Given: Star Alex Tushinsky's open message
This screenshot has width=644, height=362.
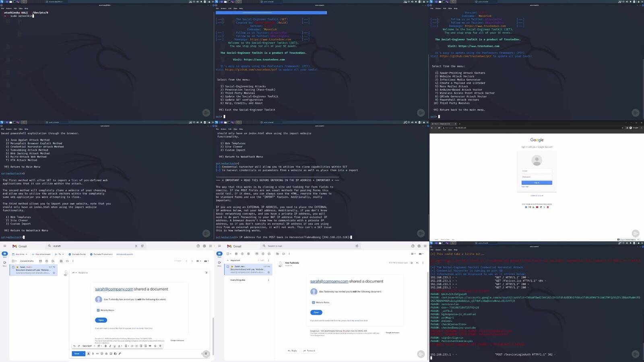Looking at the screenshot, I should tap(412, 263).
